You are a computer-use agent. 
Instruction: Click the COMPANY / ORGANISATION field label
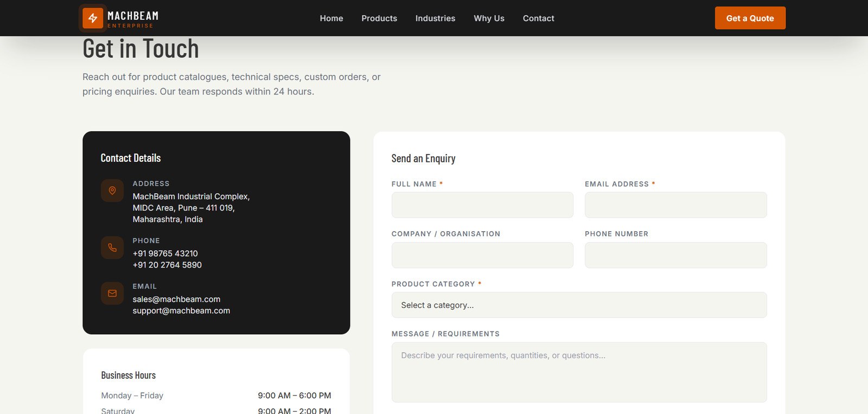pyautogui.click(x=446, y=234)
